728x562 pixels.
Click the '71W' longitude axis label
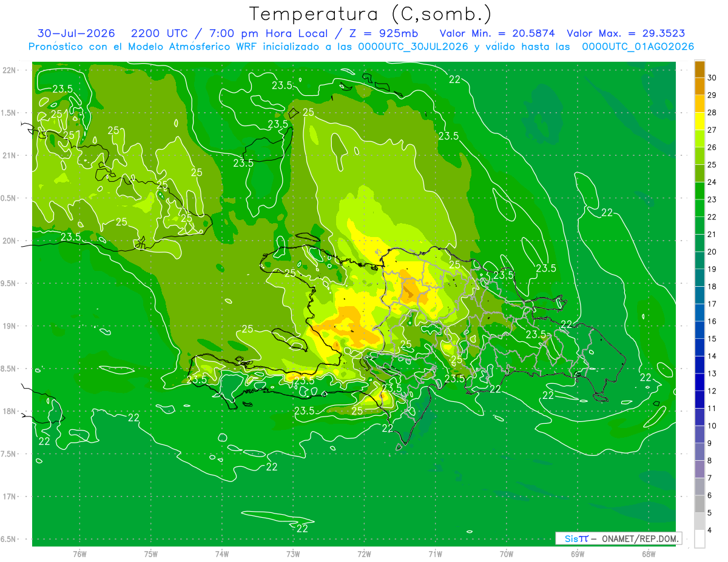[435, 554]
